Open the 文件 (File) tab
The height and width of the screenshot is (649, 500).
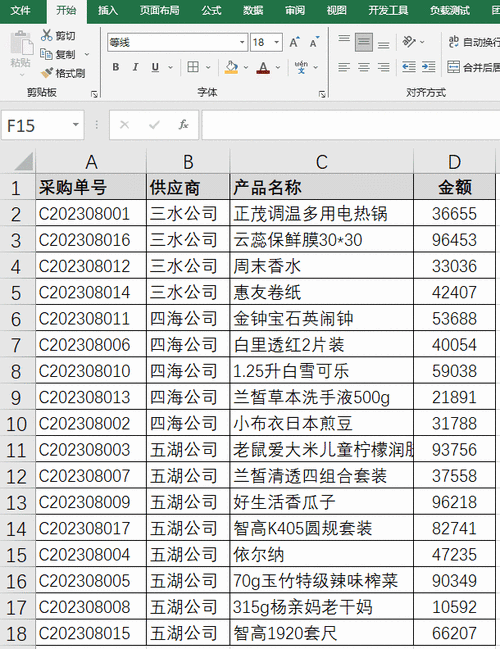pyautogui.click(x=21, y=10)
